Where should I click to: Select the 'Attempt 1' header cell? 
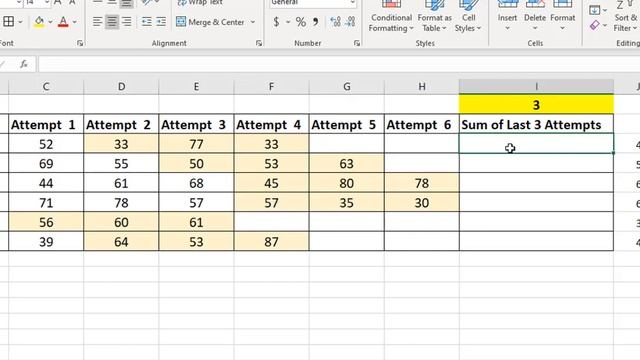[46, 124]
